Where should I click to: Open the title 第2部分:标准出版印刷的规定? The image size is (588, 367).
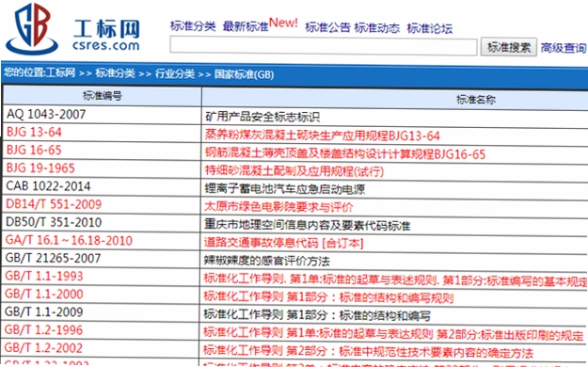click(393, 334)
